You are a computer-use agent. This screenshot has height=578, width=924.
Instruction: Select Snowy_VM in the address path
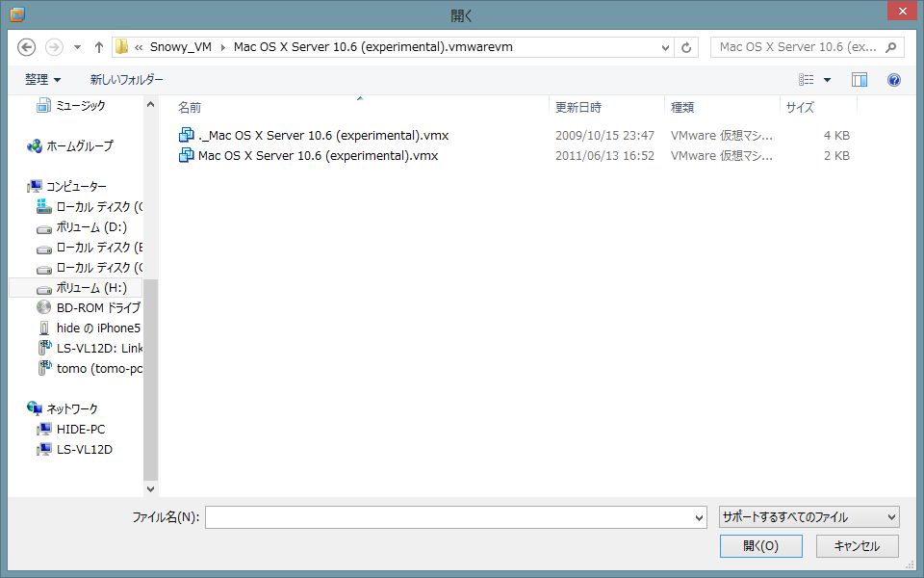point(180,47)
